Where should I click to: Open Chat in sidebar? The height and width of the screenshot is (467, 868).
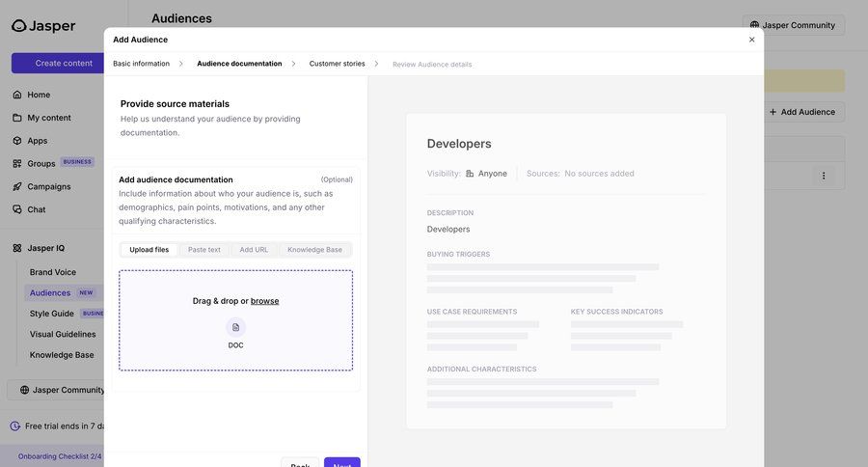[x=37, y=209]
